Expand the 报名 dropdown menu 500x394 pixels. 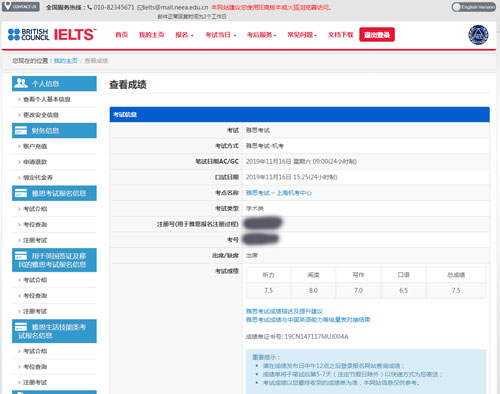coord(184,35)
